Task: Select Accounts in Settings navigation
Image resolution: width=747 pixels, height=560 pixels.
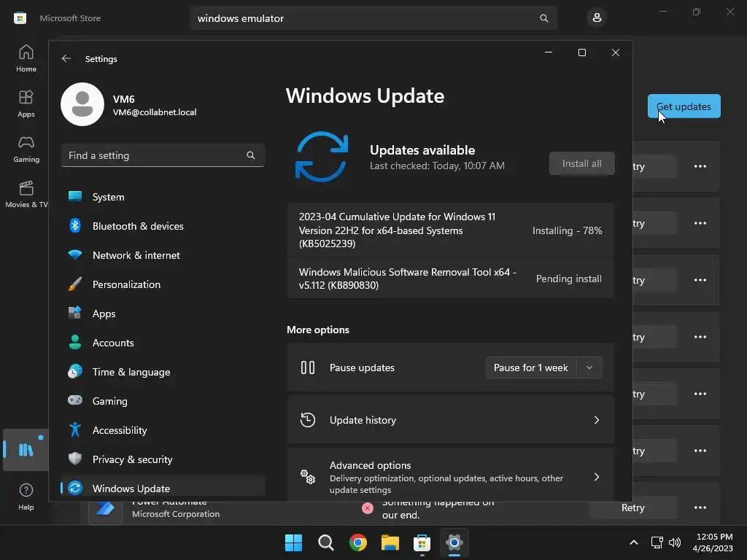Action: [163, 343]
